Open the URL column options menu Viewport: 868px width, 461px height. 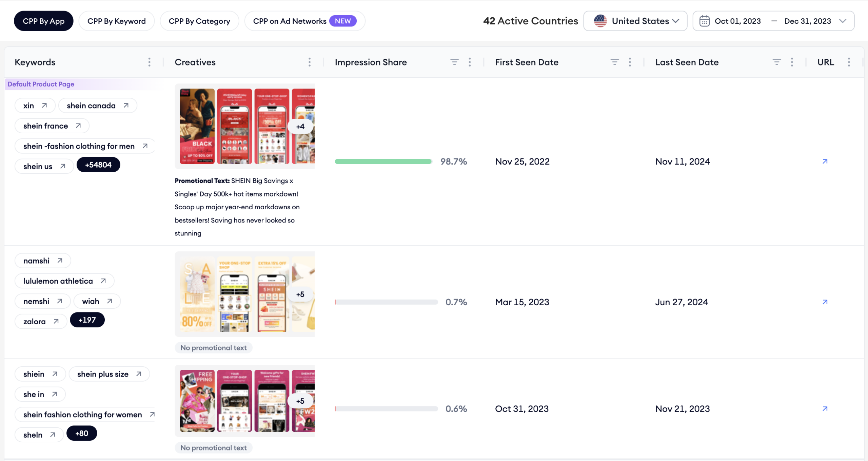tap(849, 62)
